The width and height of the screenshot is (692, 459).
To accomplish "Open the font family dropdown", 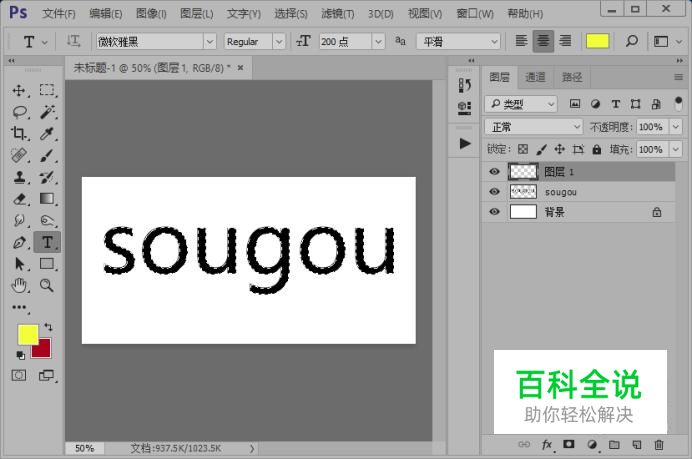I will (210, 41).
